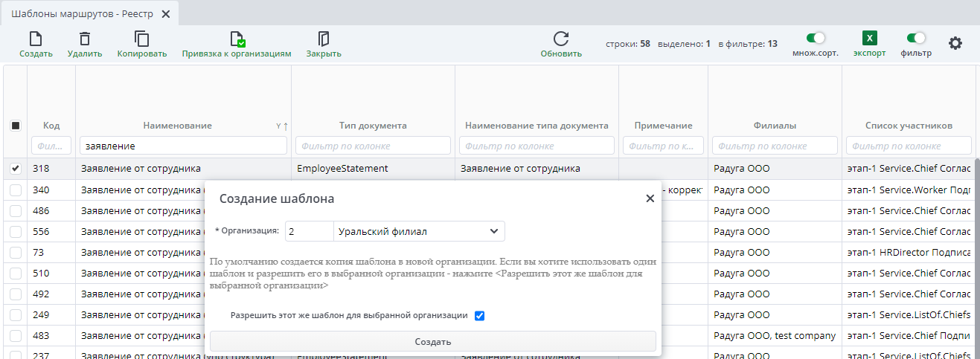Export to Excel via экспорт icon

tap(869, 39)
